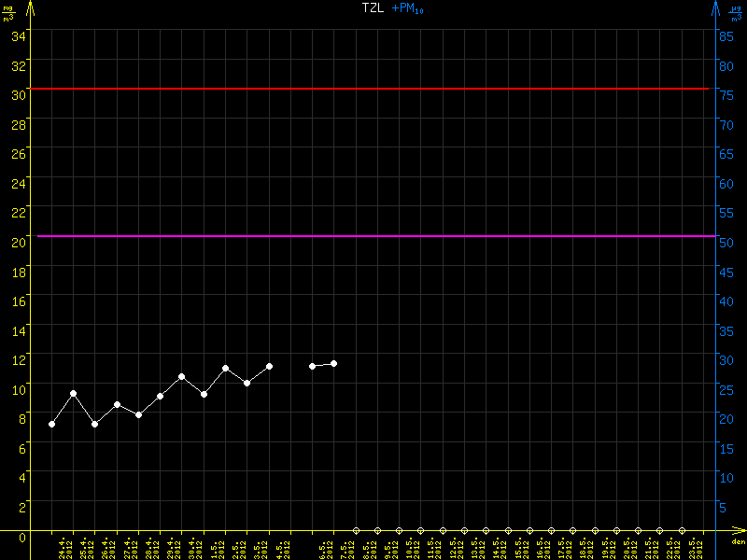Select the first white data point on the left
The image size is (747, 560).
(51, 424)
